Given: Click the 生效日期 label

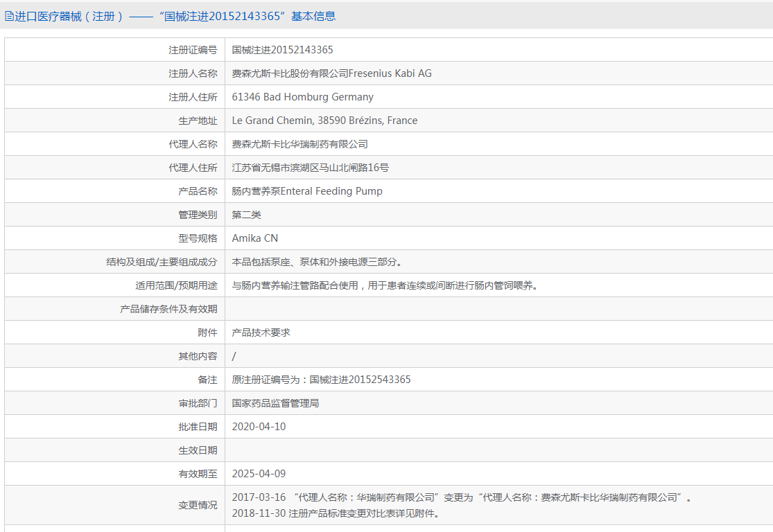Looking at the screenshot, I should [198, 451].
